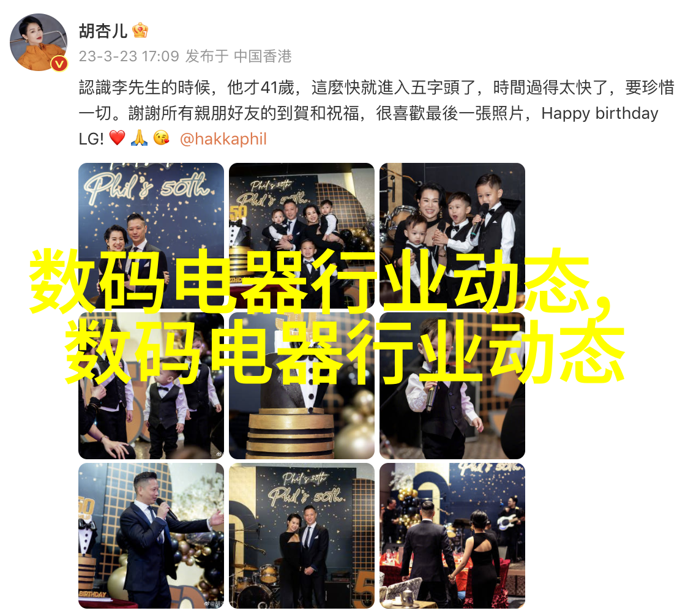Open thumbnail of three boys in vests
The width and height of the screenshot is (688, 616).
[151, 386]
